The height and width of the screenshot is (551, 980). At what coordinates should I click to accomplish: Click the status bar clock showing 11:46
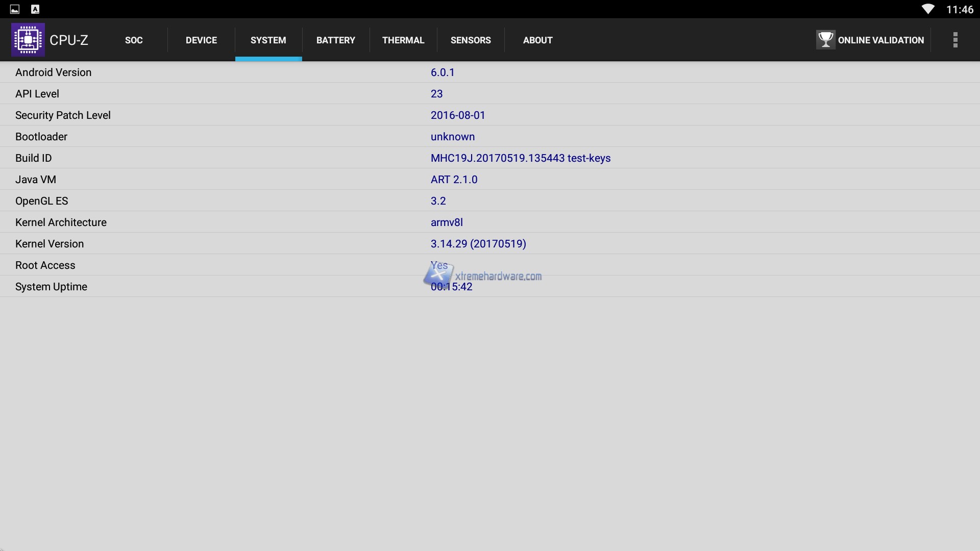pyautogui.click(x=959, y=10)
